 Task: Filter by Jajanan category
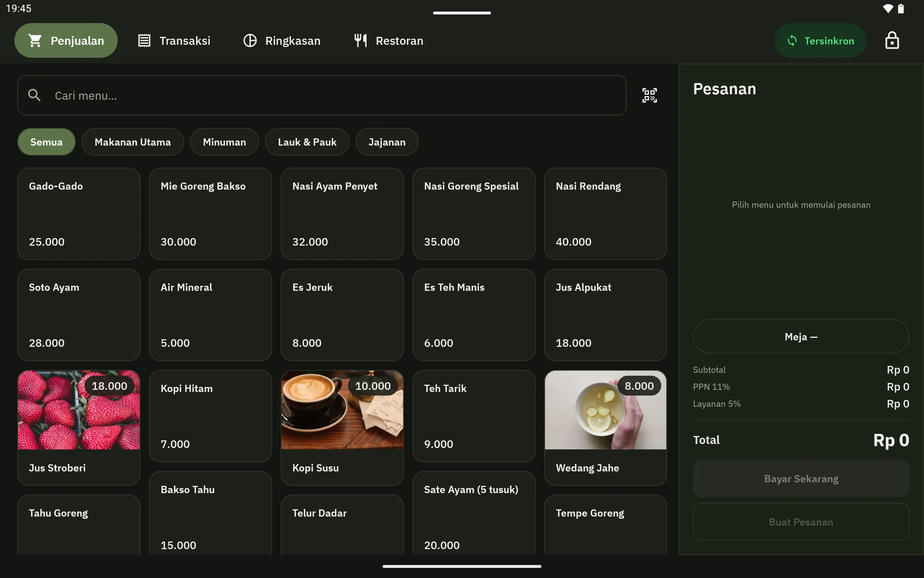387,142
